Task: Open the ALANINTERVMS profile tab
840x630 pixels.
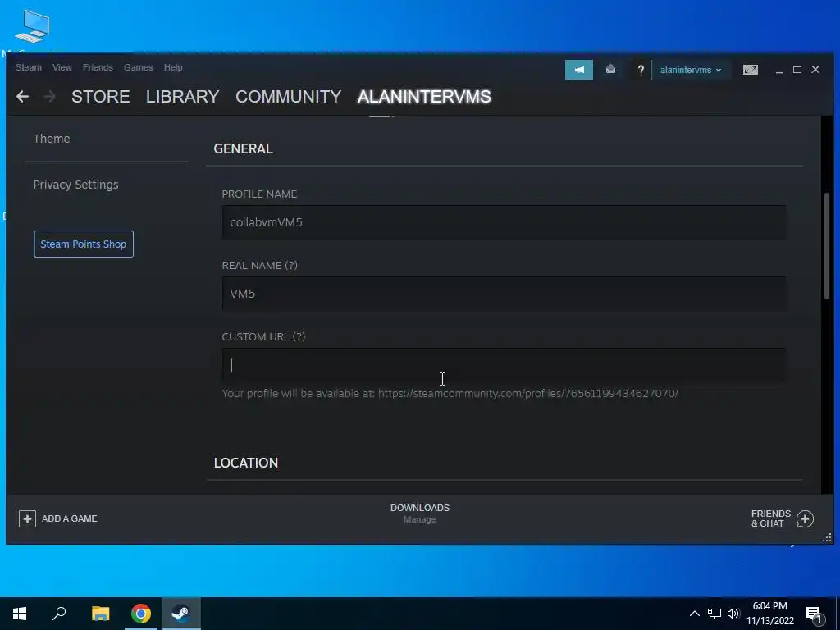Action: (424, 97)
